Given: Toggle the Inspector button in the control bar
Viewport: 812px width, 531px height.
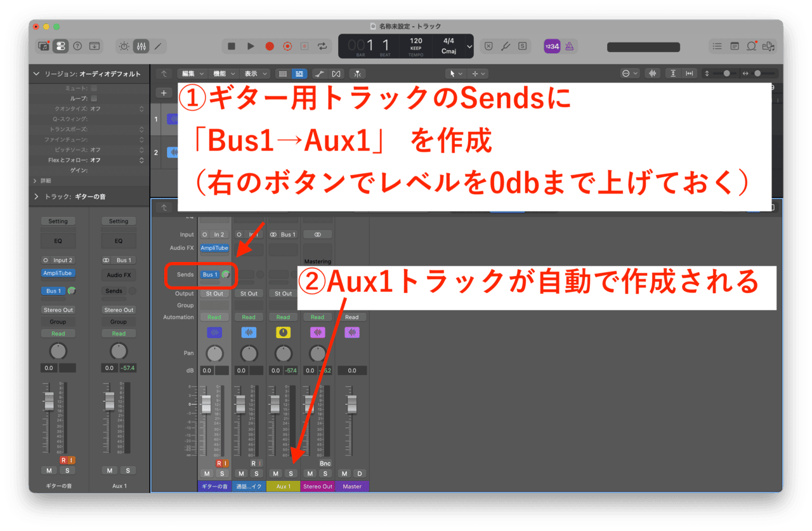Looking at the screenshot, I should pos(60,46).
